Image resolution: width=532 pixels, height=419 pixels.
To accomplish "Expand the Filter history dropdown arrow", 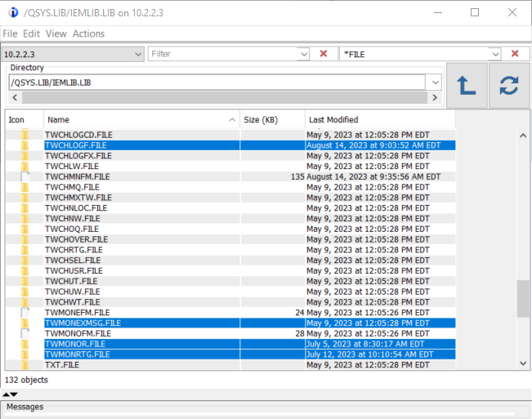I will click(x=304, y=54).
